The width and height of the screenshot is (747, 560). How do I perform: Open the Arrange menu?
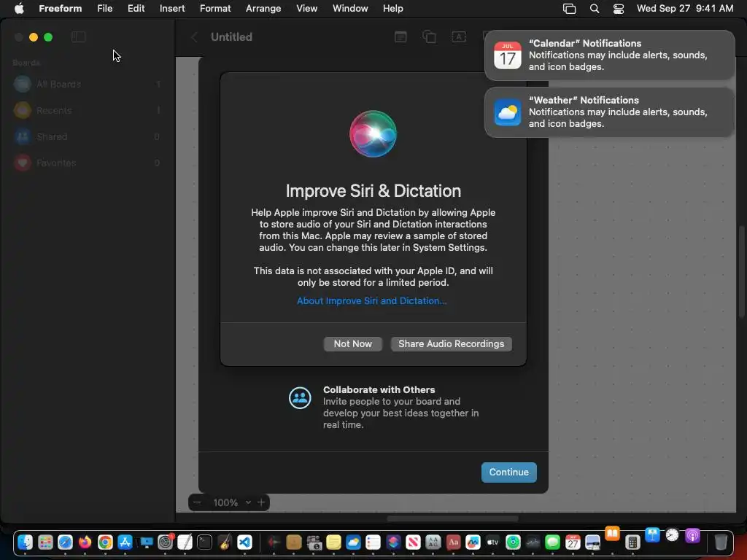point(263,9)
